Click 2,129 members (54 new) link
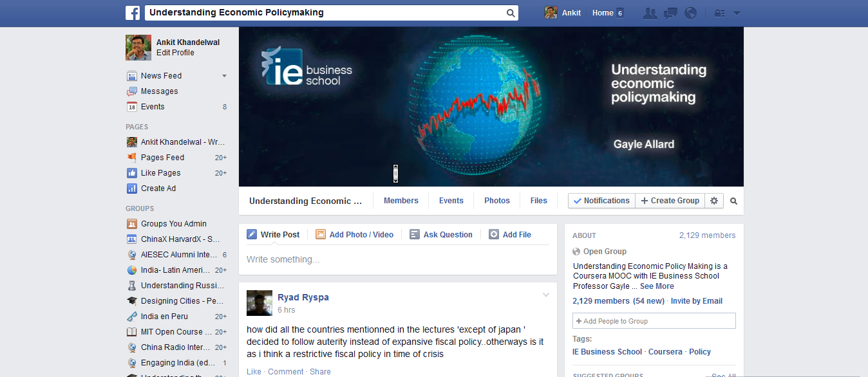This screenshot has height=377, width=868. click(618, 301)
